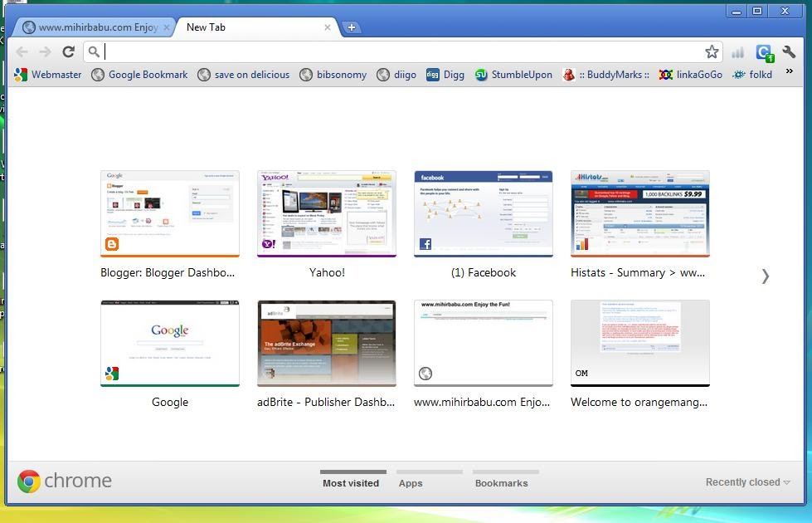Viewport: 812px width, 523px height.
Task: Open the BuddyMarks bookmark
Action: point(605,75)
